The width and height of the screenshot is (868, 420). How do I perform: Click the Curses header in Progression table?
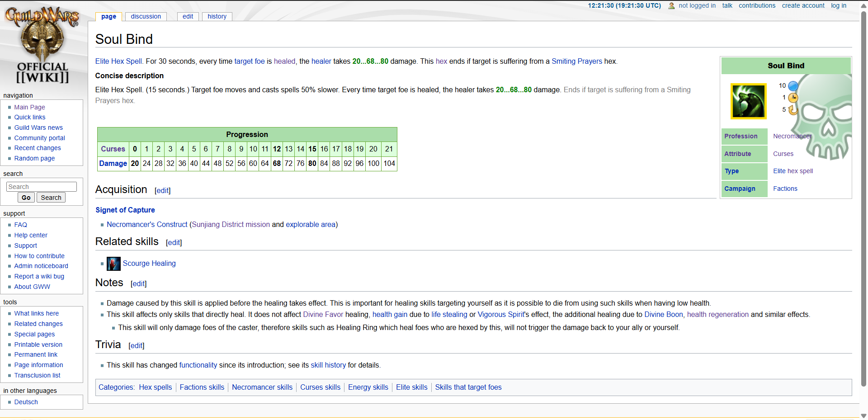(x=113, y=149)
